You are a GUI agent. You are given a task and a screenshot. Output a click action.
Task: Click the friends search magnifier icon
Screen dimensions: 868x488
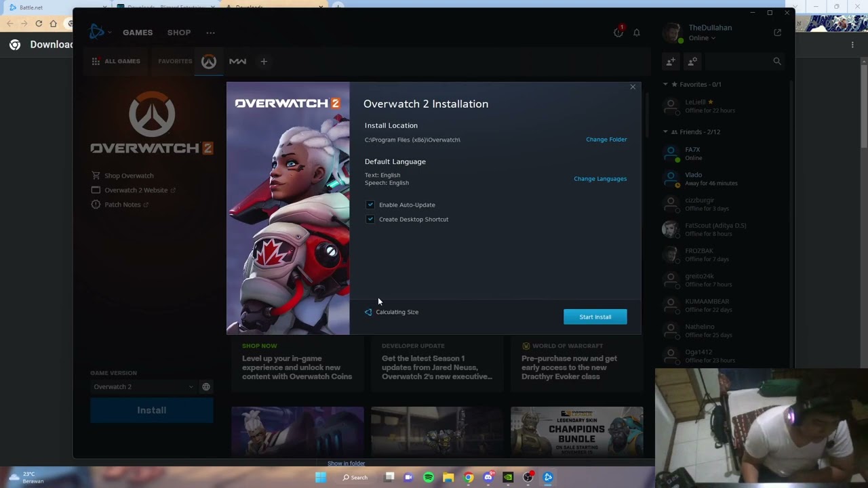pyautogui.click(x=777, y=61)
